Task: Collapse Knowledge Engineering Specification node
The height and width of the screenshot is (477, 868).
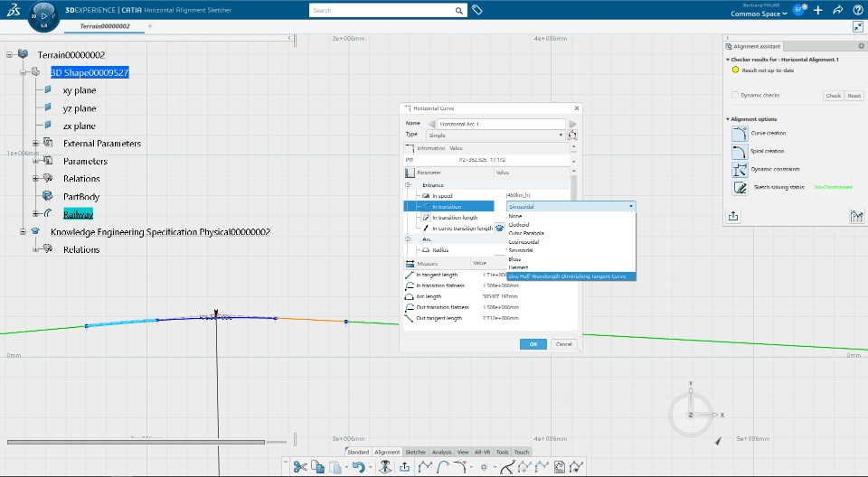Action: point(22,232)
